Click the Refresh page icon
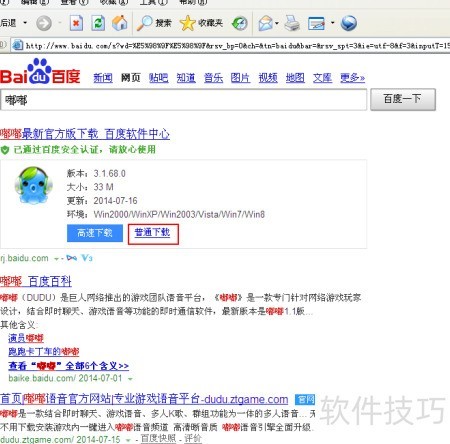This screenshot has width=450, height=444. point(98,23)
